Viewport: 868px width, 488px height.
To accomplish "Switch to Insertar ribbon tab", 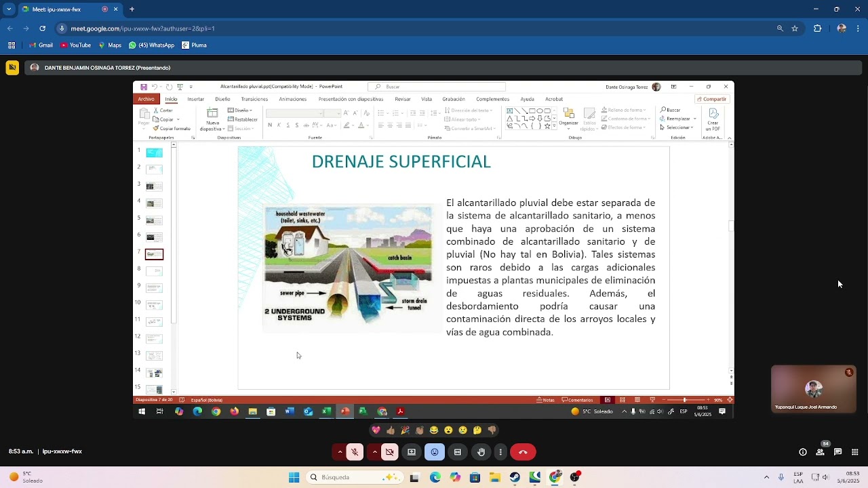I will click(196, 99).
